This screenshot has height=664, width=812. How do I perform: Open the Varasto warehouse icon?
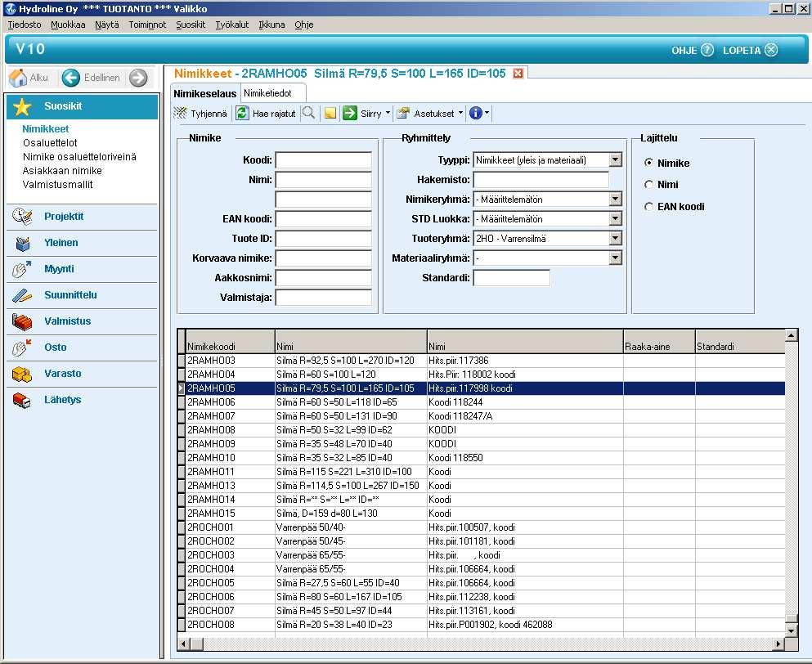(22, 374)
